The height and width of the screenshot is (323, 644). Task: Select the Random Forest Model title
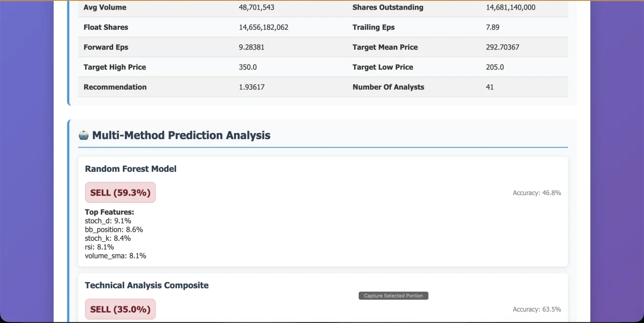(x=131, y=169)
